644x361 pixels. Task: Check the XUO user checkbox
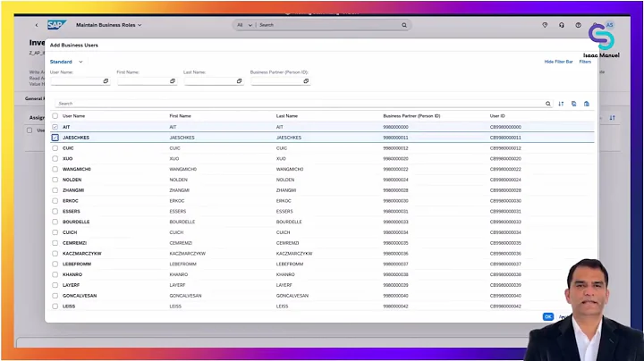55,159
